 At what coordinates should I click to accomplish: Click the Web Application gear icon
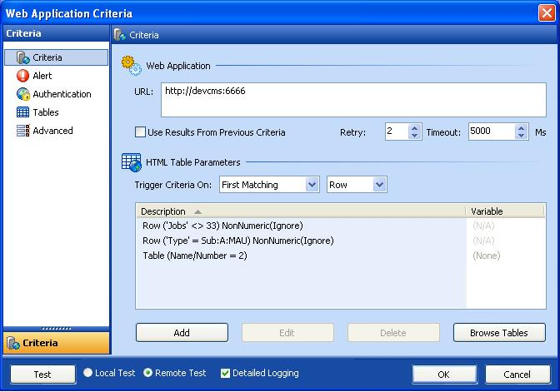(x=132, y=66)
